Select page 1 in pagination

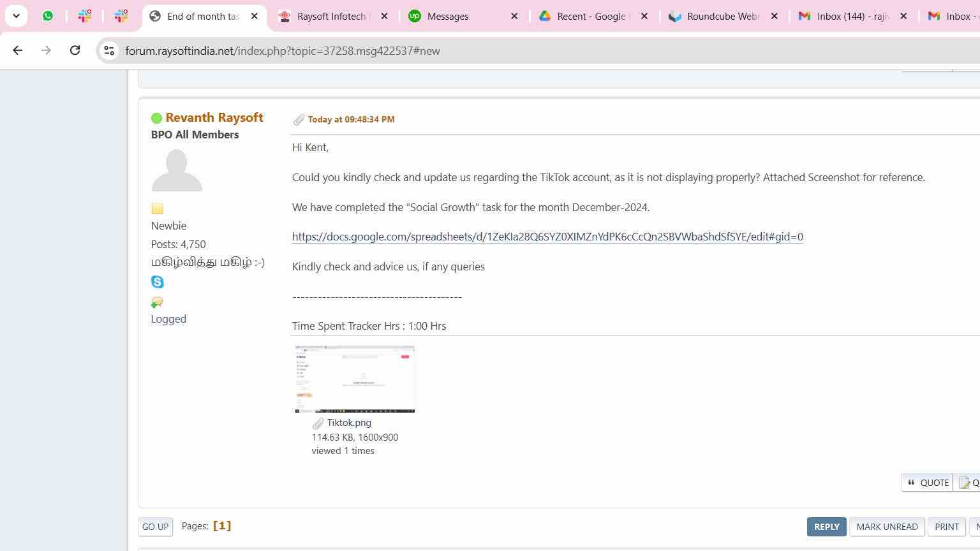(x=222, y=525)
